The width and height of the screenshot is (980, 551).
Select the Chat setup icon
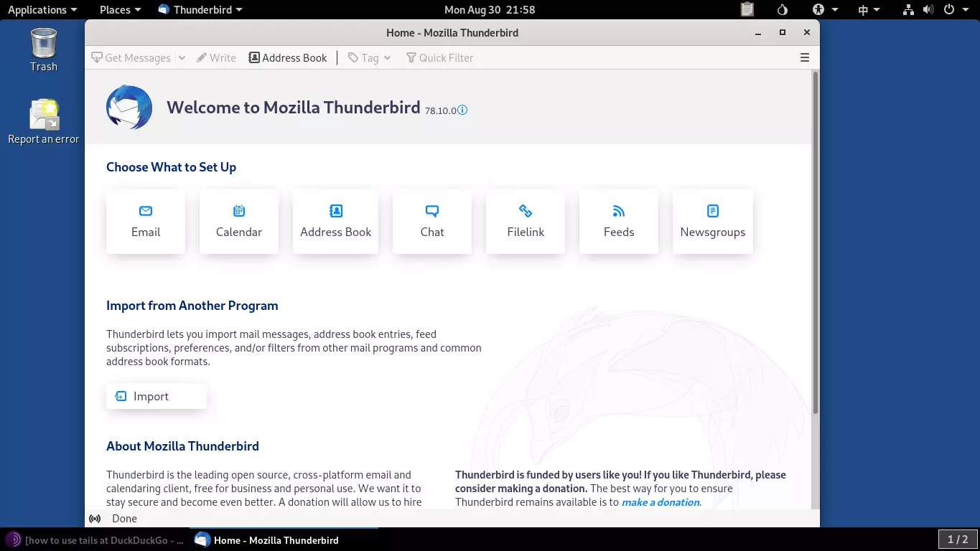point(431,221)
